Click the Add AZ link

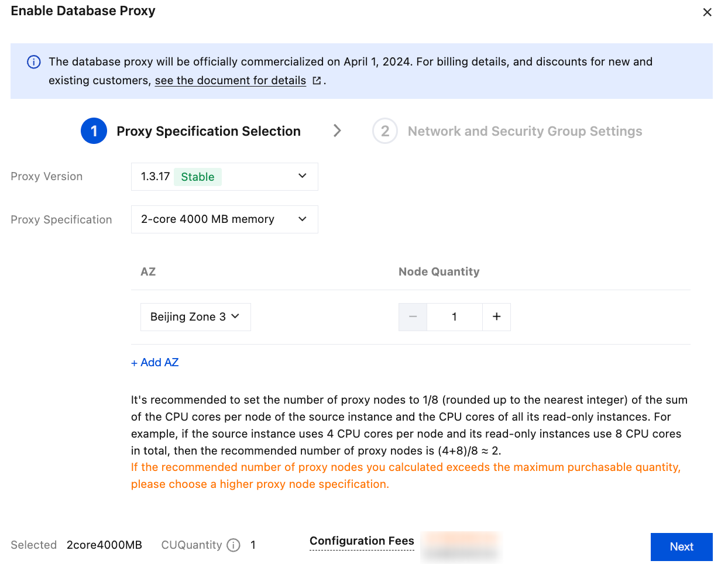pyautogui.click(x=155, y=363)
